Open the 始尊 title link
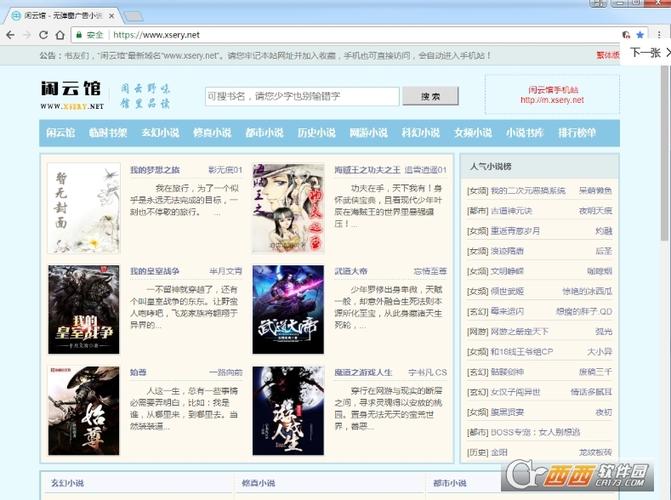Screen dimensions: 671x500 tap(138, 372)
